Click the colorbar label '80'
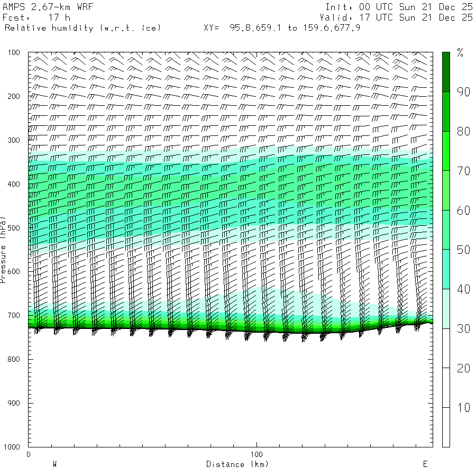 [463, 131]
